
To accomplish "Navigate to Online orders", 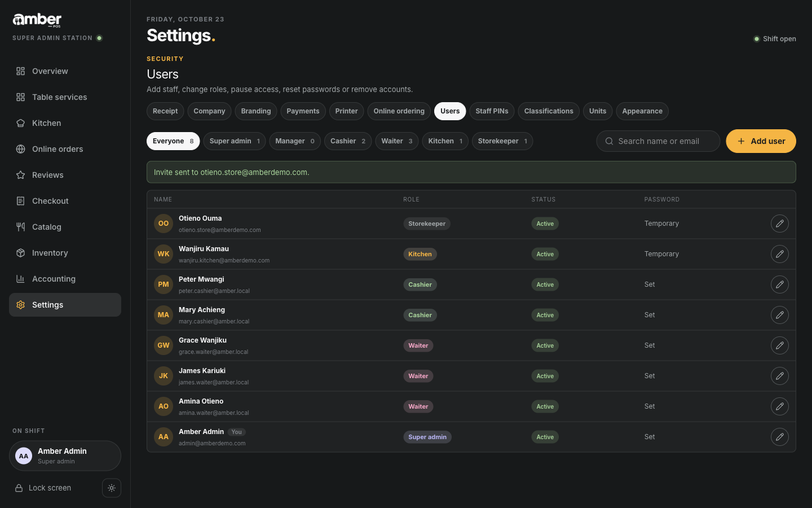I will pos(65,149).
